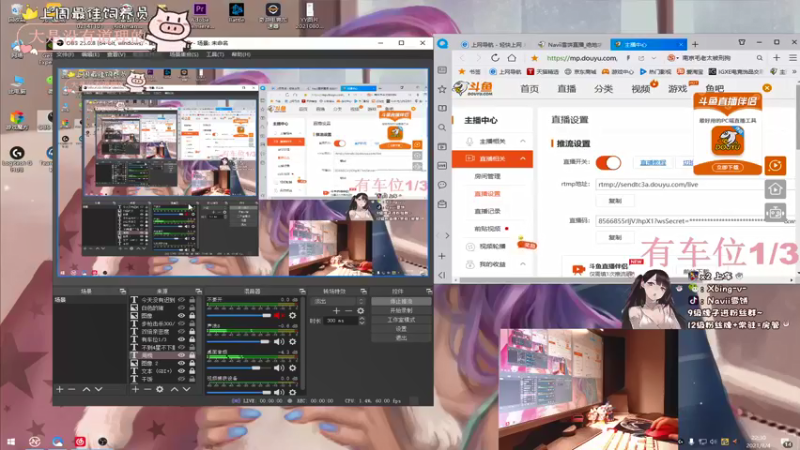Open the 直播教程 link
Screen dimensions: 800x450
[x=653, y=163]
